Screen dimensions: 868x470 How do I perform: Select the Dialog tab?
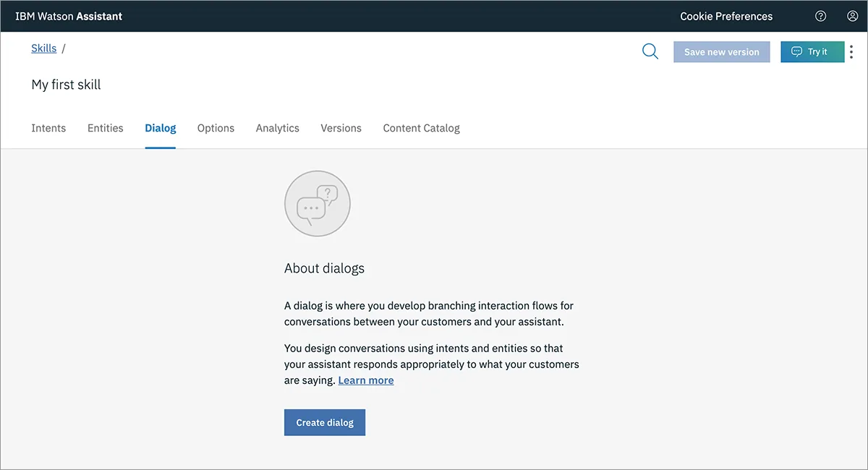(161, 128)
